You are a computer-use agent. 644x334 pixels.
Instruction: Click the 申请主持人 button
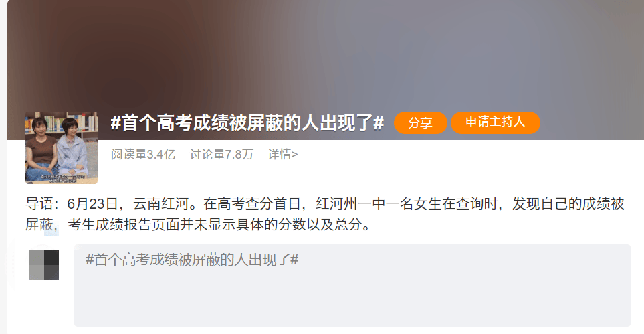[x=496, y=122]
